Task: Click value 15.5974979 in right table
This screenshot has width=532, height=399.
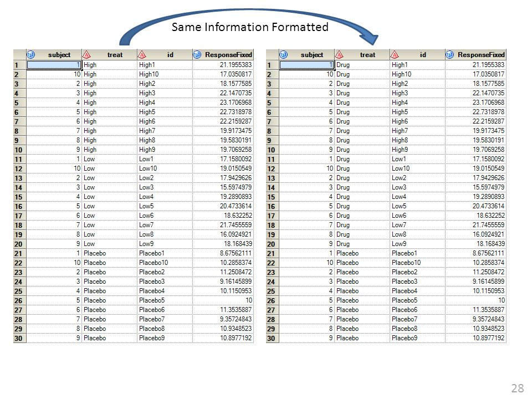Action: click(x=475, y=187)
